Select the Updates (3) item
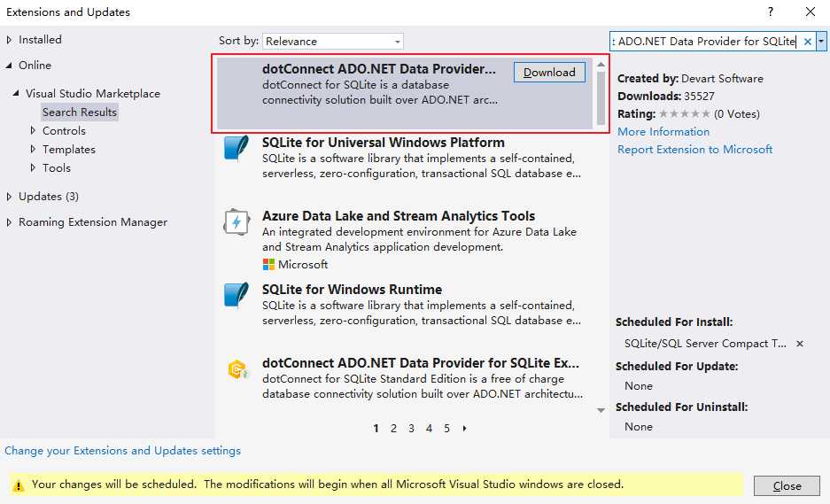The width and height of the screenshot is (830, 504). [49, 197]
